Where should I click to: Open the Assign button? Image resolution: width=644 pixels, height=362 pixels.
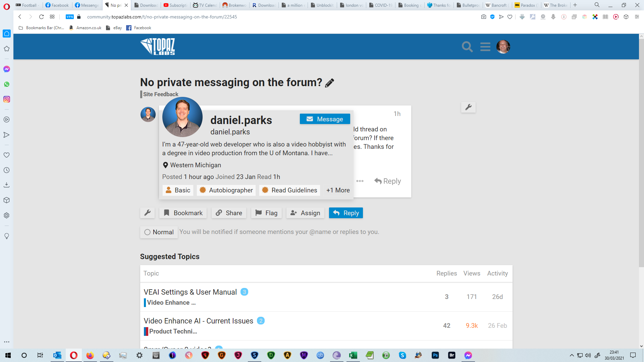pyautogui.click(x=305, y=213)
